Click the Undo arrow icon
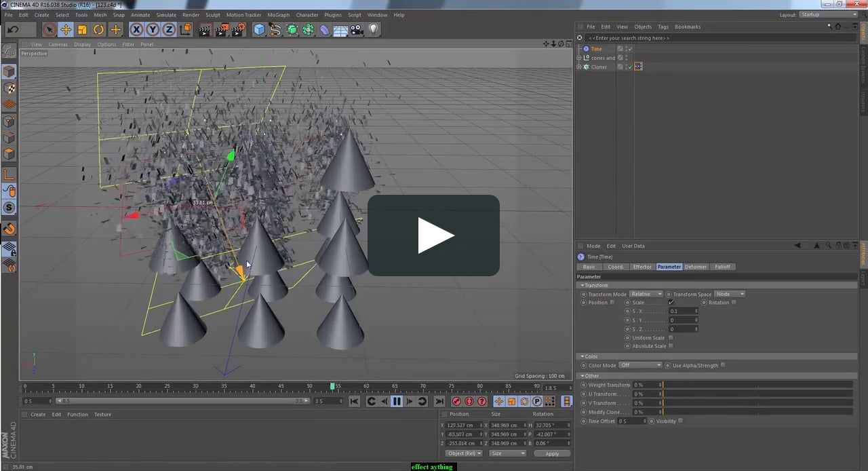Screen dimensions: 868x471 point(13,29)
